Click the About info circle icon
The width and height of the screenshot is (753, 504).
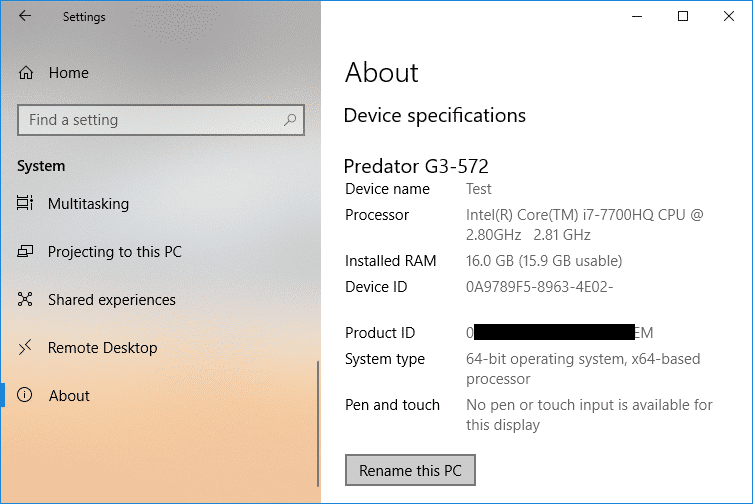click(24, 395)
